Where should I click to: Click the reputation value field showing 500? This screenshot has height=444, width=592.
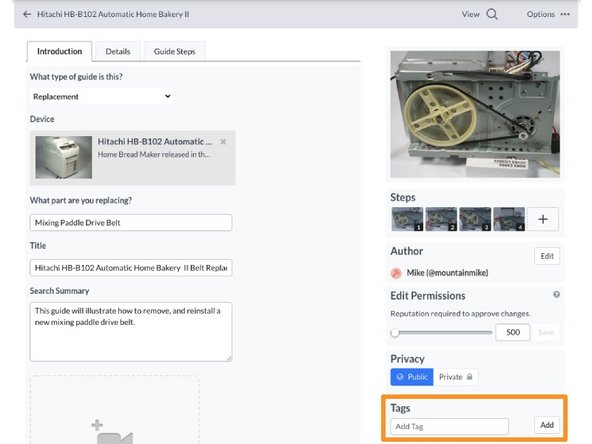(513, 332)
